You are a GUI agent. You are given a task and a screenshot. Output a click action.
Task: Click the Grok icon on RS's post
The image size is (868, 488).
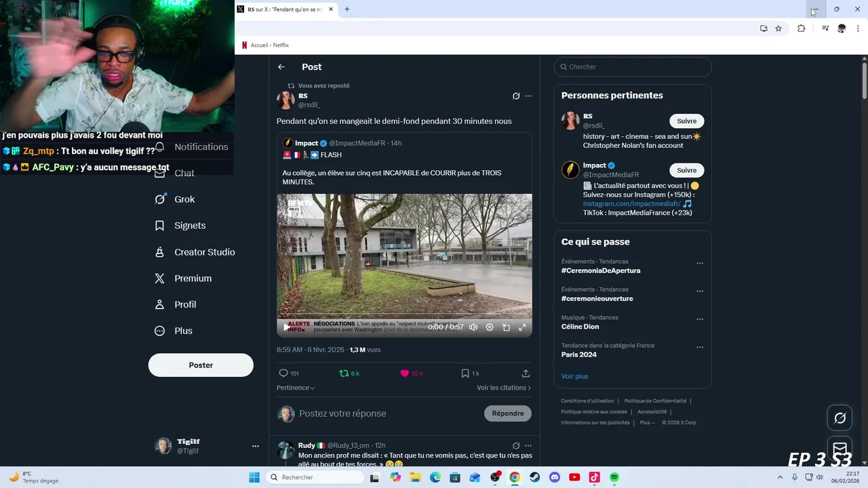pos(516,96)
